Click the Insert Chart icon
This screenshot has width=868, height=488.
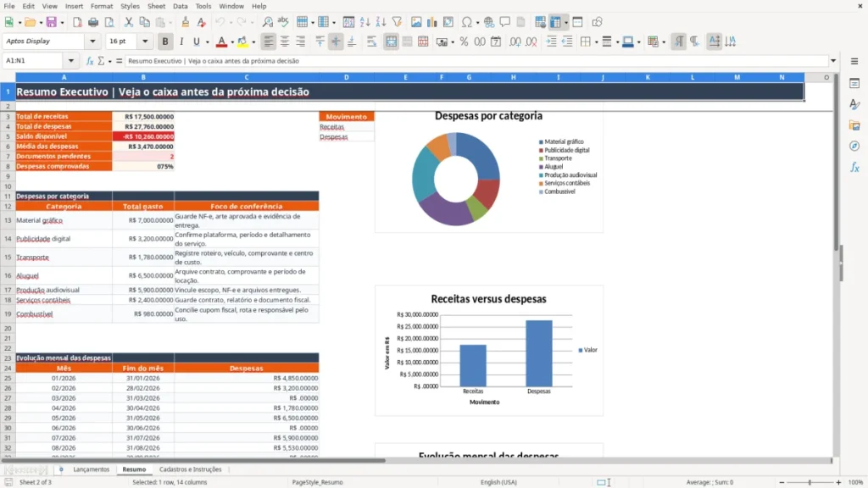[x=432, y=22]
